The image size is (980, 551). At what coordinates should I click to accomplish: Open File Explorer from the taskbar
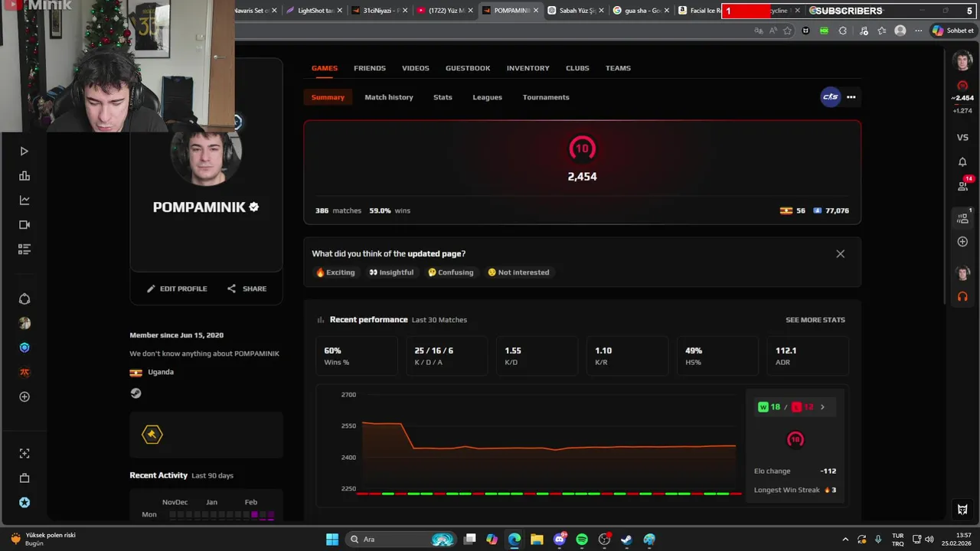click(x=537, y=540)
